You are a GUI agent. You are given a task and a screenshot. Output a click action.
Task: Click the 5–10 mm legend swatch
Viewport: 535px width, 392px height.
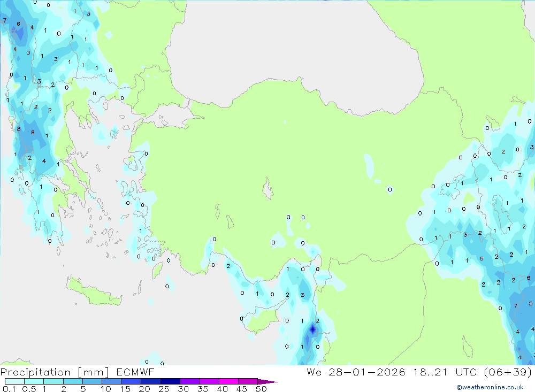pyautogui.click(x=92, y=381)
